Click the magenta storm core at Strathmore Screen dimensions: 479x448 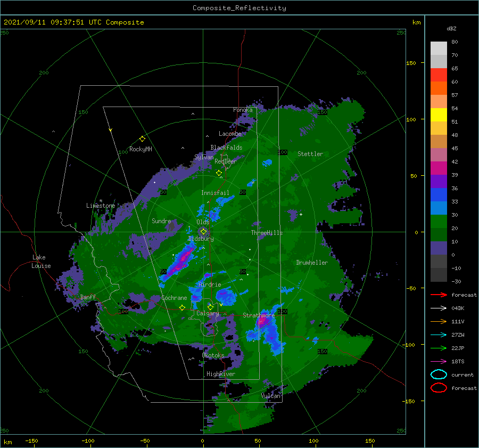tap(262, 321)
